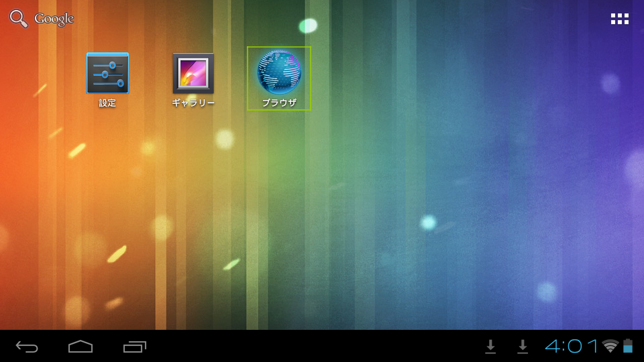Screen dimensions: 644x362
Task: Tap the Wi-Fi signal status icon
Action: click(610, 346)
